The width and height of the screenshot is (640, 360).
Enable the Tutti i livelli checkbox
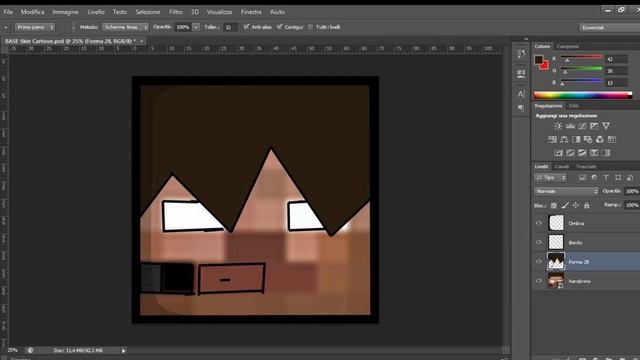click(311, 27)
